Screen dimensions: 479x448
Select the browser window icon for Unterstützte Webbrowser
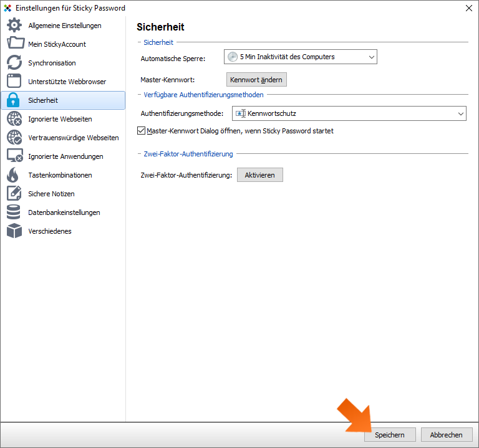pos(14,81)
